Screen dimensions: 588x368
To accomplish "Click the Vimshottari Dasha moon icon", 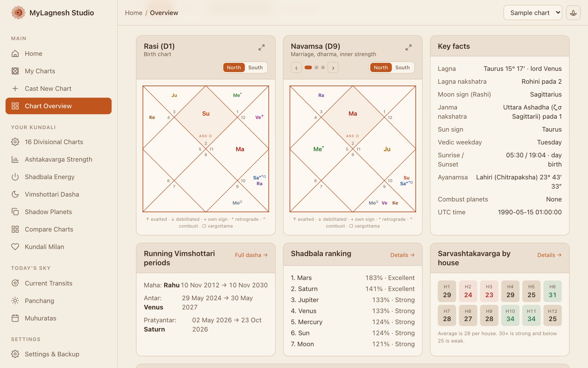I will (15, 194).
